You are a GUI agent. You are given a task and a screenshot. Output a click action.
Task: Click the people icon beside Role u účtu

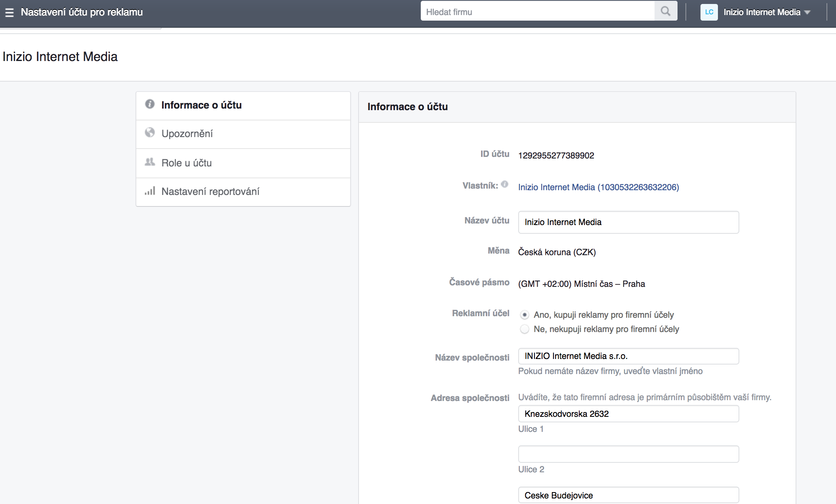pos(150,162)
